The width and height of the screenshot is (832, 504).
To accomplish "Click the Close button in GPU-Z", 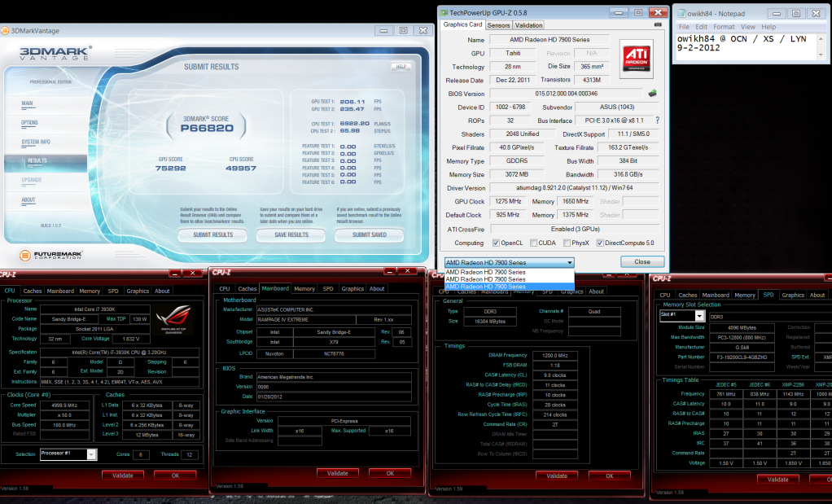I will point(642,261).
